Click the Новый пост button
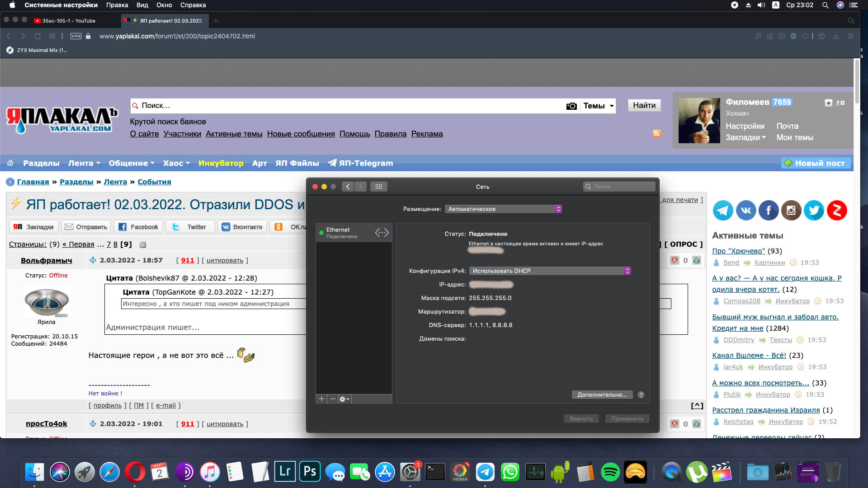The image size is (868, 488). pyautogui.click(x=816, y=163)
